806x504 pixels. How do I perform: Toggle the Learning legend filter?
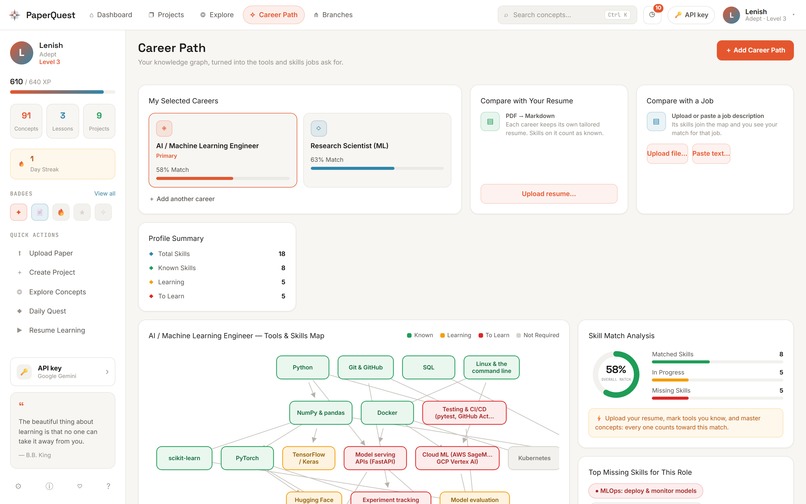point(455,335)
